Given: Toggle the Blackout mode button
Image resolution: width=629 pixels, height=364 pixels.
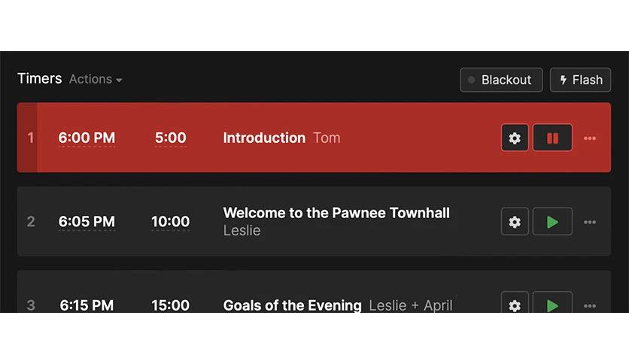Looking at the screenshot, I should pos(501,80).
